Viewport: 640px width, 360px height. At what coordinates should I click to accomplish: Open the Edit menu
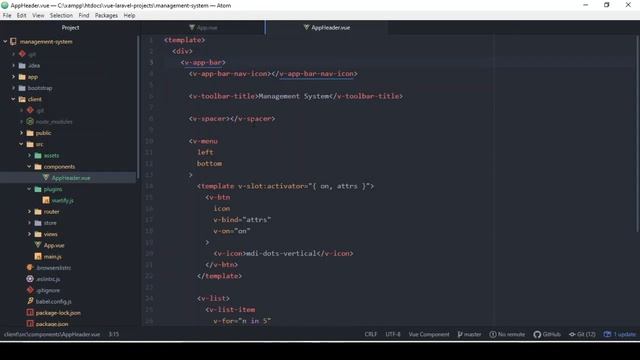click(22, 15)
